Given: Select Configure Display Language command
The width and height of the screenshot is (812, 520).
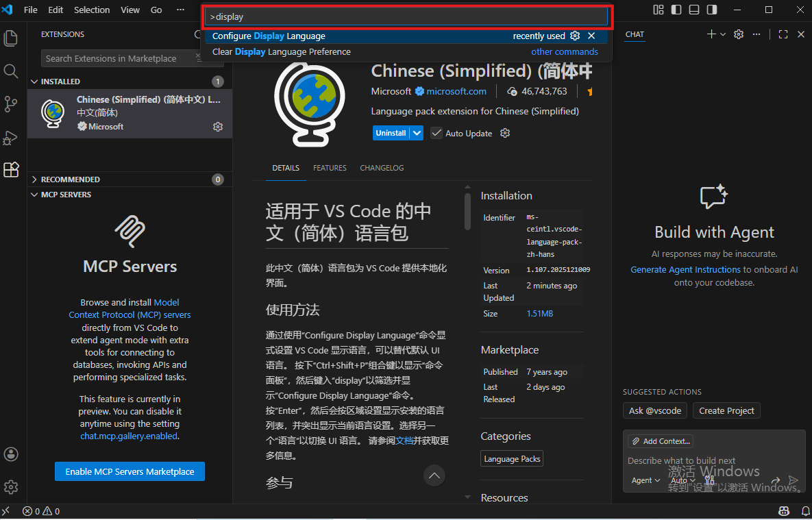Looking at the screenshot, I should point(269,36).
